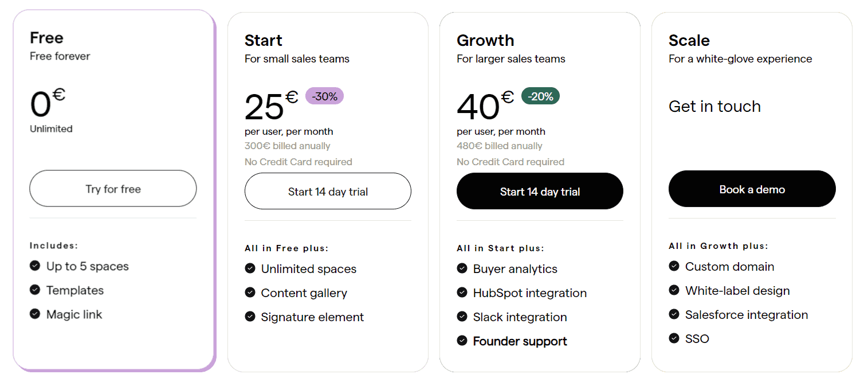Select the checkmark beside Founder support
The height and width of the screenshot is (382, 868).
click(x=462, y=341)
